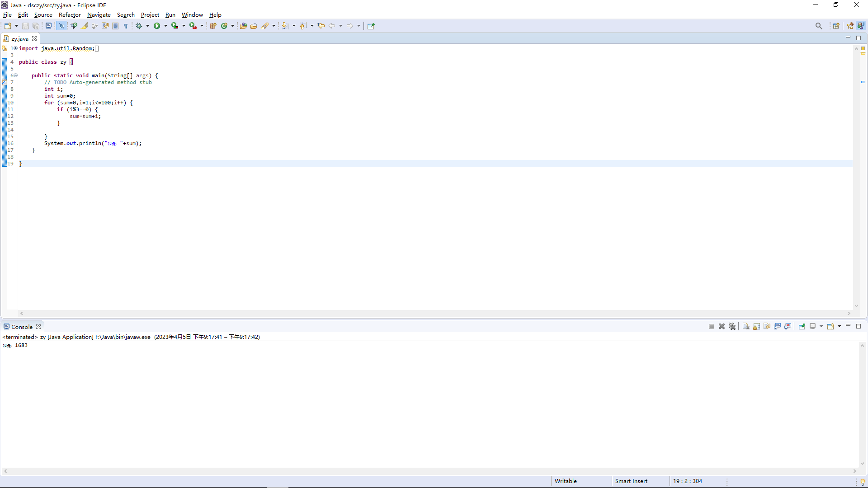Open the Run button dropdown arrow
The height and width of the screenshot is (488, 868).
pos(165,26)
